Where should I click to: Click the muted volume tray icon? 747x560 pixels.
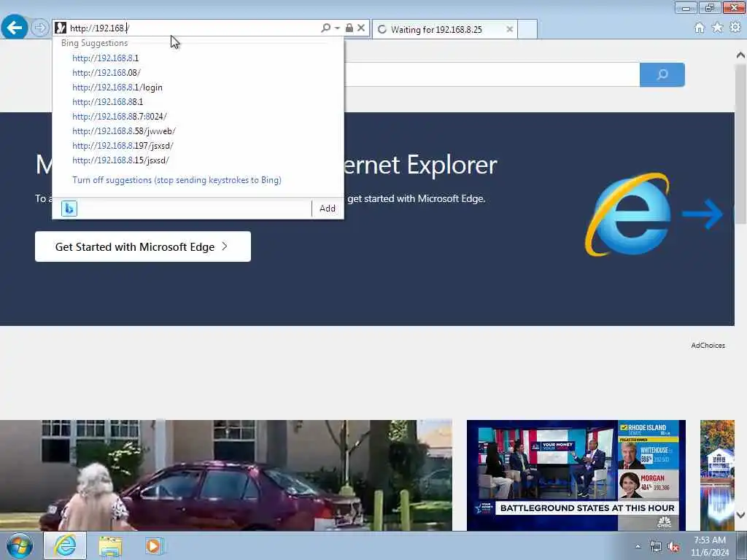(x=673, y=547)
